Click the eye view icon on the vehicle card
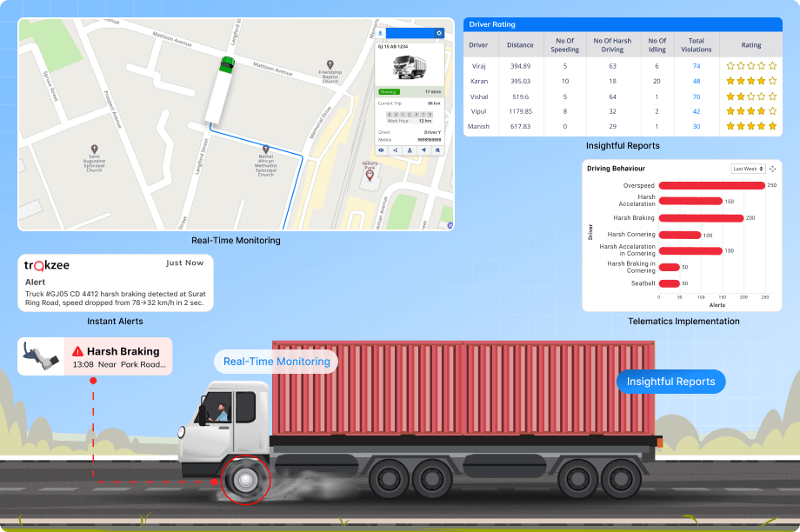The image size is (800, 532). pyautogui.click(x=381, y=150)
